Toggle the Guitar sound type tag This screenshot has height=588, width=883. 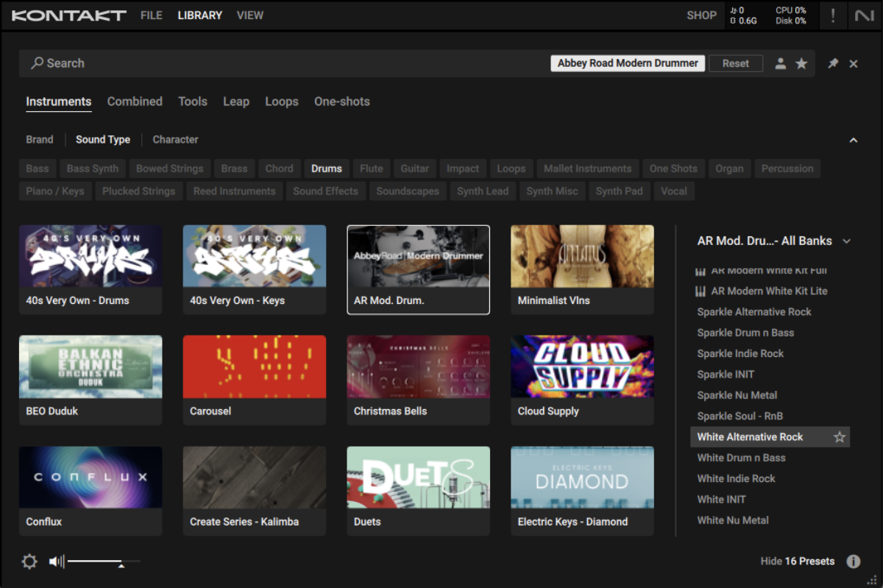[415, 169]
